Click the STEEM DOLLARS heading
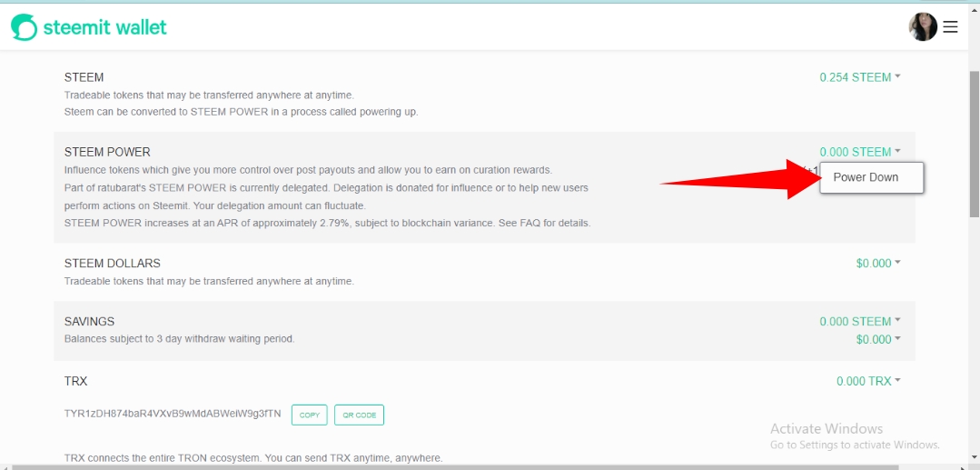 coord(113,264)
